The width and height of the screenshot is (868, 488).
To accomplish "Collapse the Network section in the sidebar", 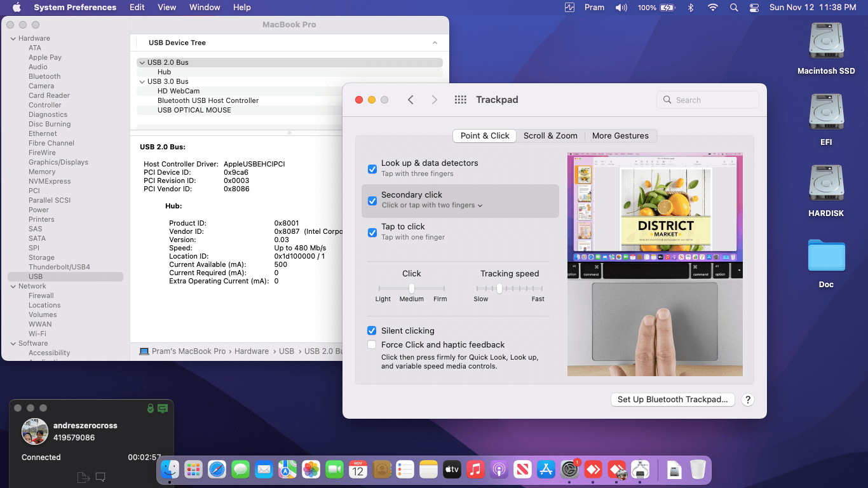I will pyautogui.click(x=13, y=286).
